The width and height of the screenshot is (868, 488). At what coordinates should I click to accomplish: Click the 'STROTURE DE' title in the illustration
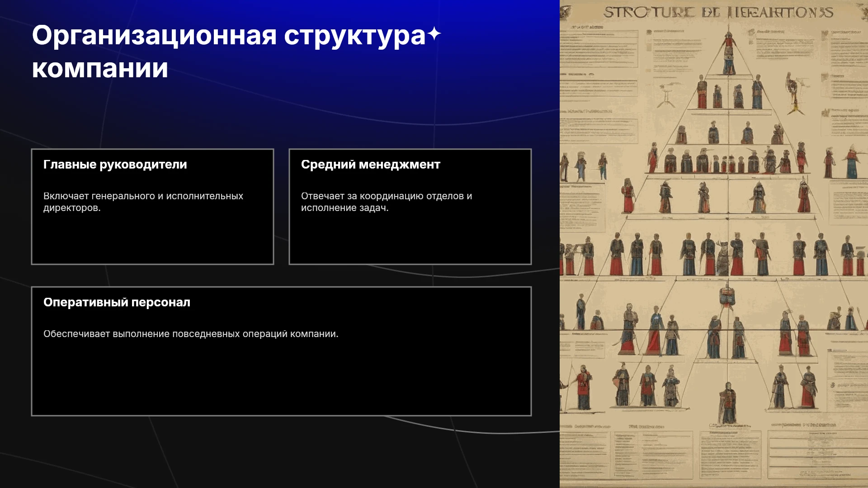662,13
